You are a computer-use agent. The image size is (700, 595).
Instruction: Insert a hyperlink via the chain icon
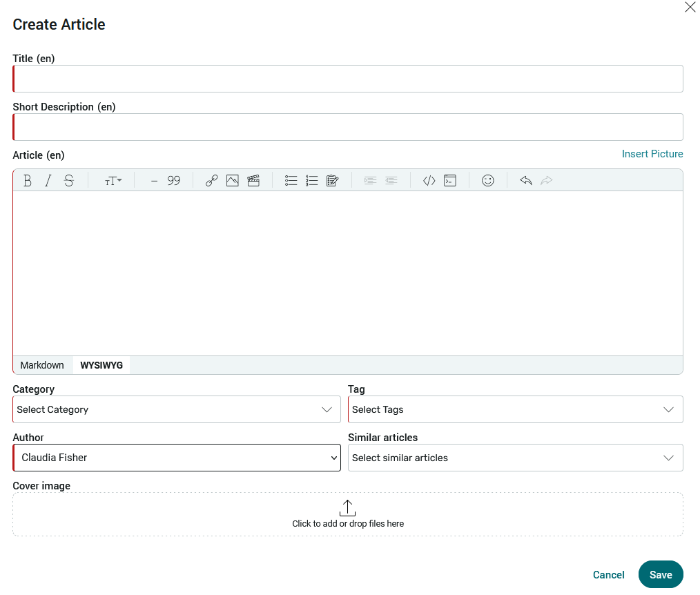click(x=212, y=180)
